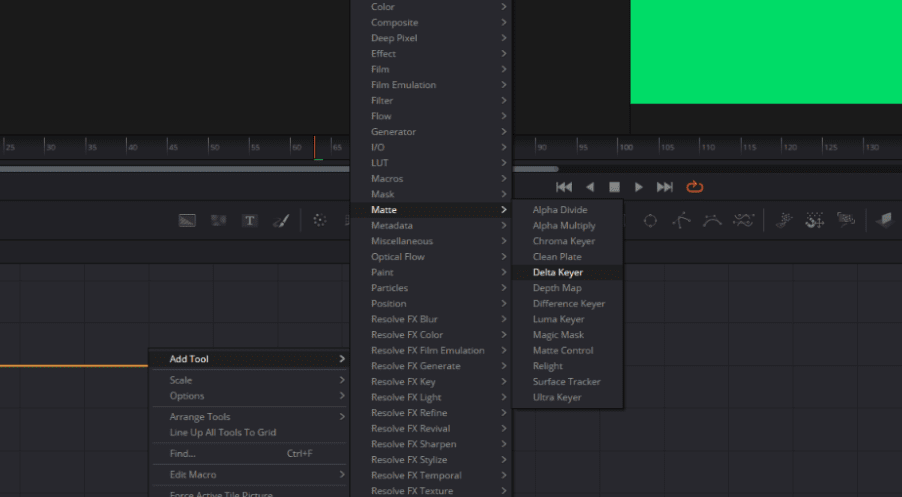Add a Fast Noise node from the toolbar
This screenshot has width=902, height=497.
click(x=219, y=220)
